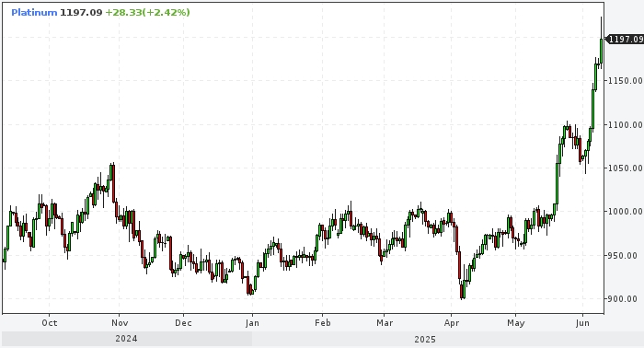This screenshot has width=644, height=348.
Task: Click the Nov label on time axis
Action: pyautogui.click(x=119, y=323)
